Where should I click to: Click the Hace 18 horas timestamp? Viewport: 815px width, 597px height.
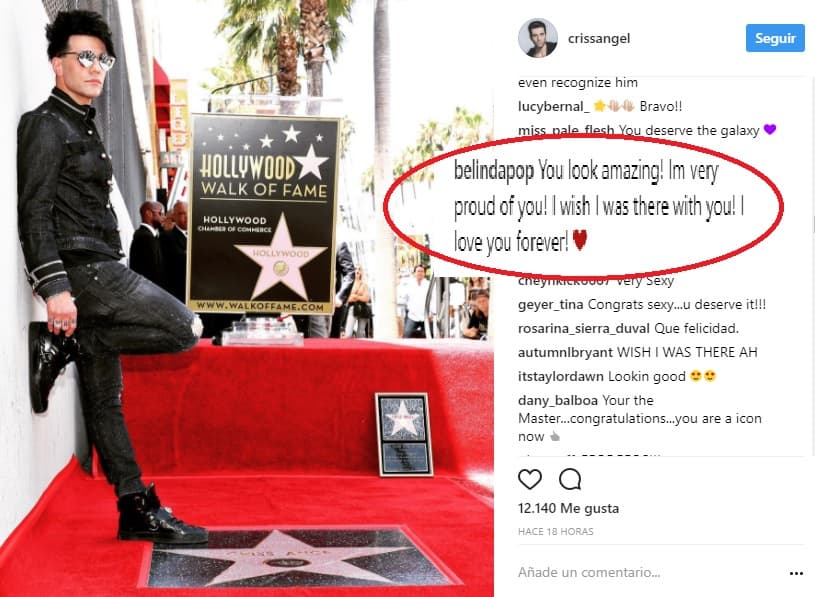tap(556, 532)
